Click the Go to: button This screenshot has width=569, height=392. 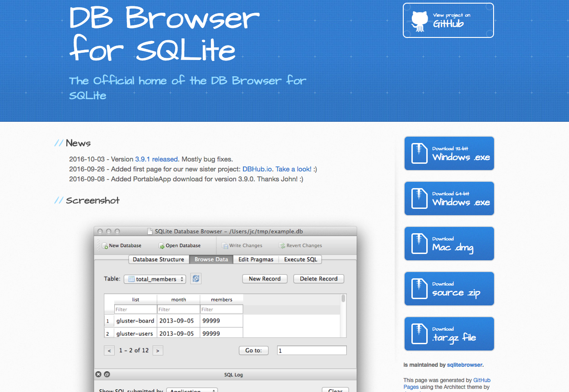pos(253,350)
